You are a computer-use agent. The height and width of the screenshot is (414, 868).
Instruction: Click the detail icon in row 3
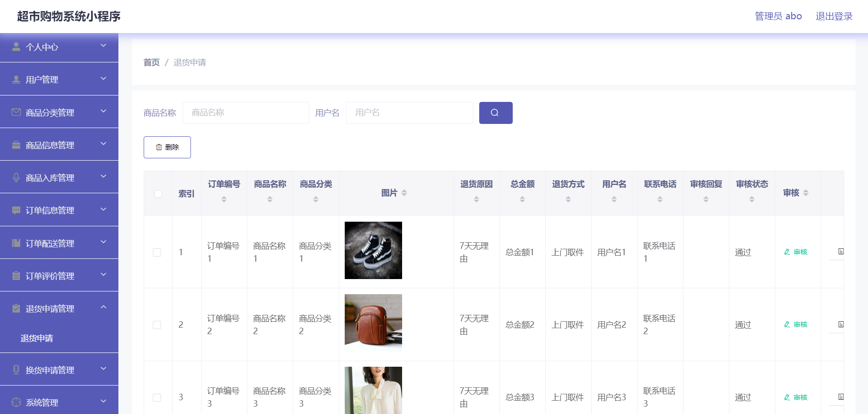[841, 397]
